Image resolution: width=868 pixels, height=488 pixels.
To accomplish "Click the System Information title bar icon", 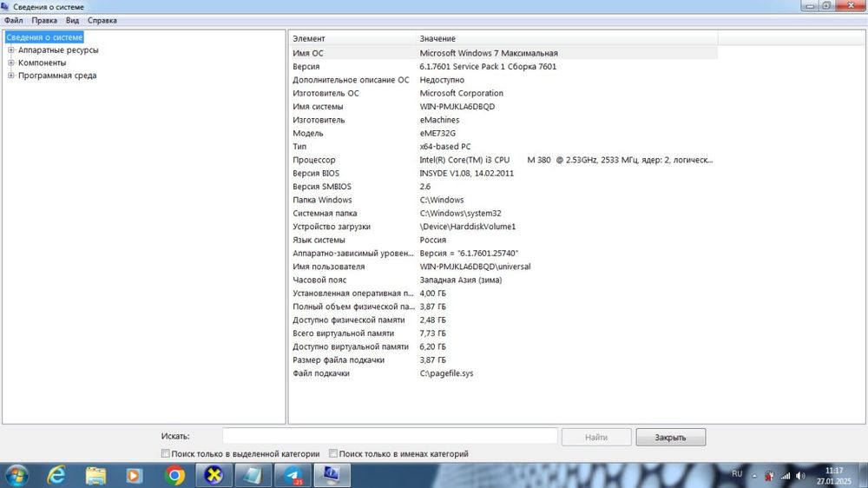I will 5,7.
